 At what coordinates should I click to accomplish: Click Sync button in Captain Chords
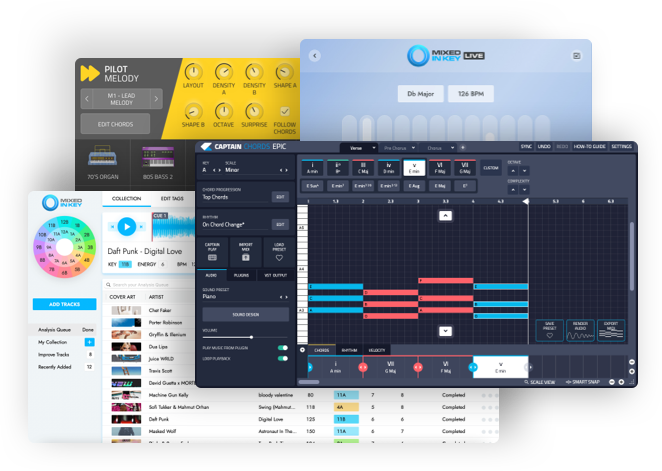pyautogui.click(x=526, y=146)
